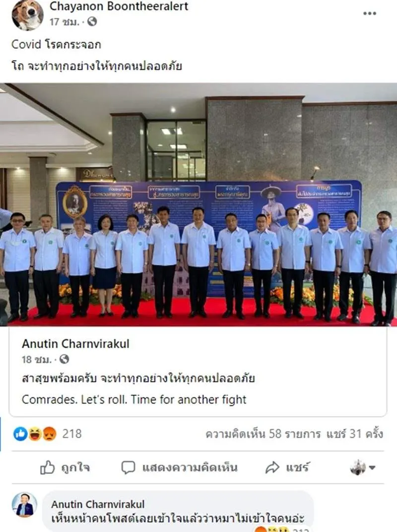
Task: Click the blue like reaction icon
Action: pos(20,434)
